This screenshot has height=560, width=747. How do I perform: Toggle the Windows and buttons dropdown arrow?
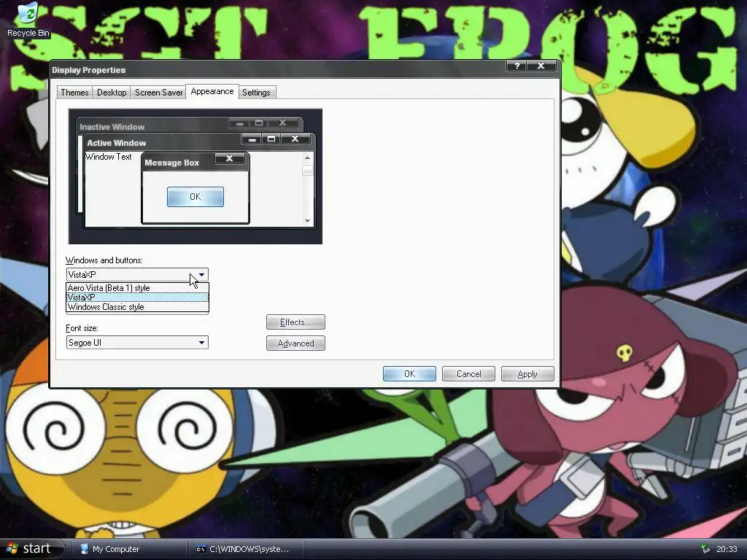(x=201, y=275)
